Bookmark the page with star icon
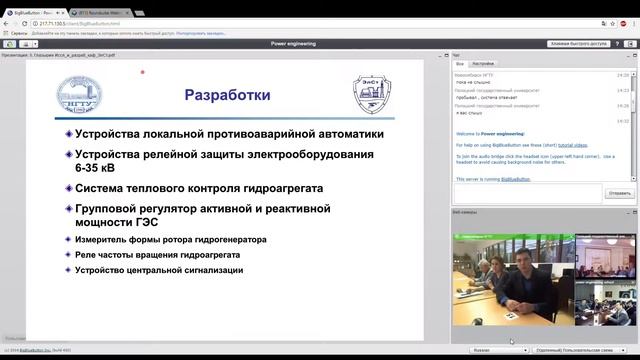Viewport: 640px width, 360px height. point(613,24)
